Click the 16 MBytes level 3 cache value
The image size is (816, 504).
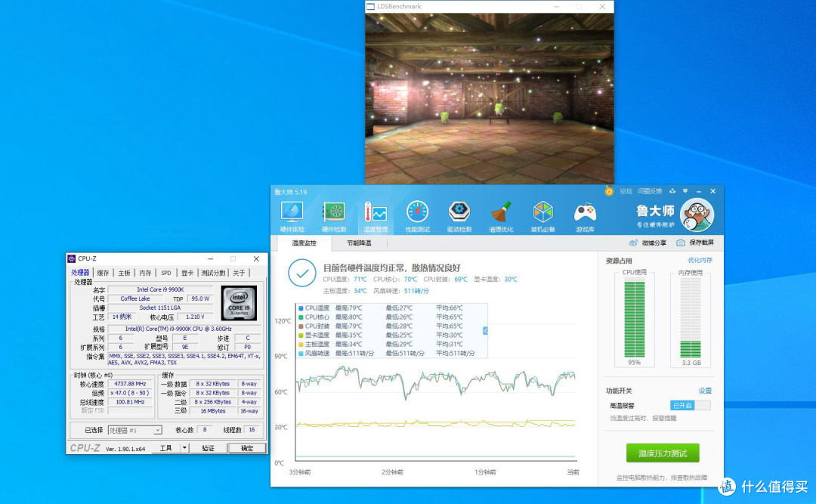[x=213, y=411]
